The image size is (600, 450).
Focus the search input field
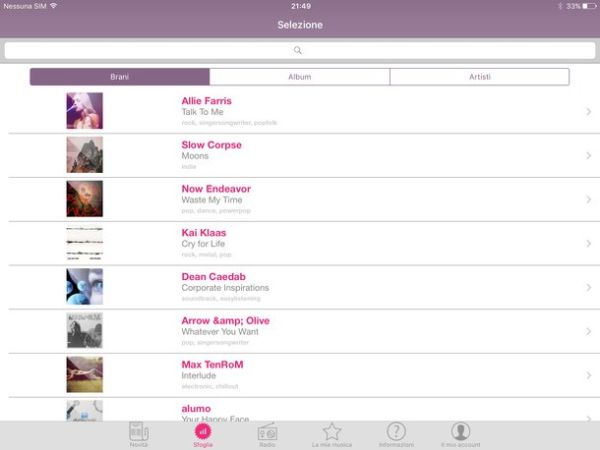point(300,51)
